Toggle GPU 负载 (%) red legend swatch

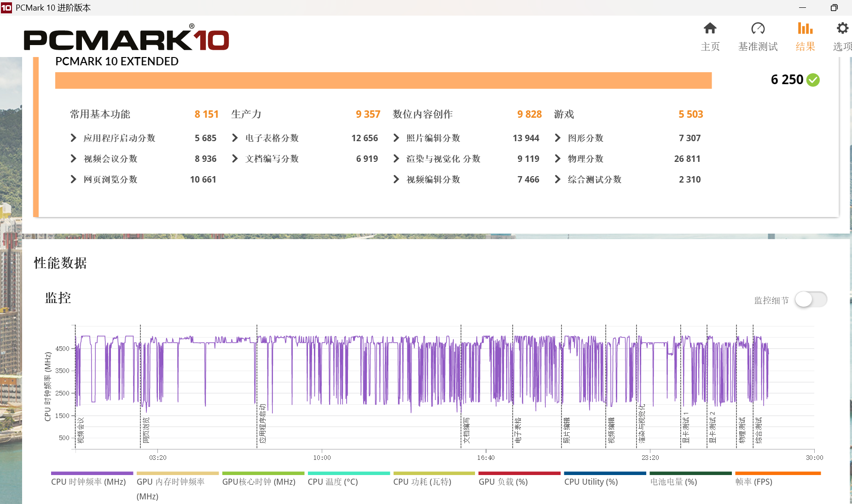pyautogui.click(x=520, y=473)
